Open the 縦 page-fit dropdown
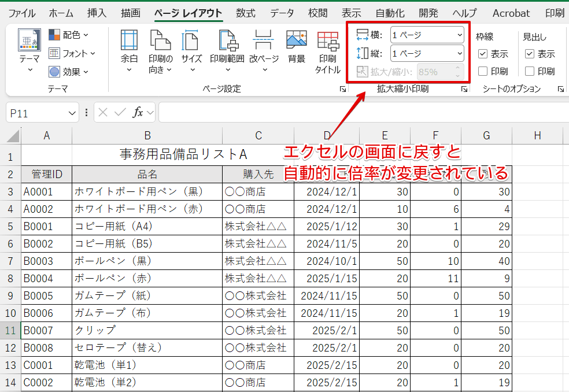The width and height of the screenshot is (569, 392). (460, 53)
